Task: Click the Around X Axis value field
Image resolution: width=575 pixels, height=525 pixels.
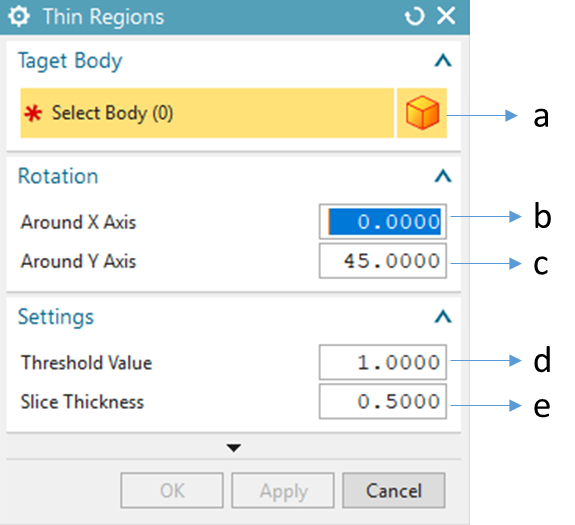Action: coord(383,221)
